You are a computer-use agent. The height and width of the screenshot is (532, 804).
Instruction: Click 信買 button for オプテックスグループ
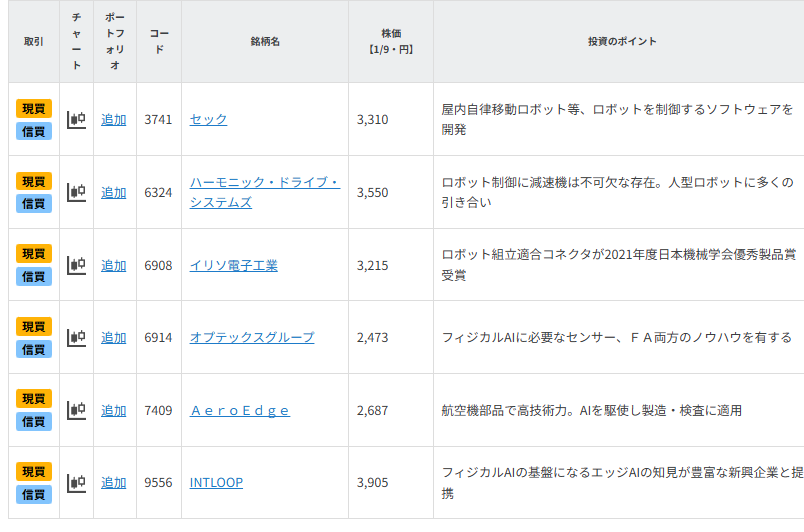pyautogui.click(x=34, y=350)
